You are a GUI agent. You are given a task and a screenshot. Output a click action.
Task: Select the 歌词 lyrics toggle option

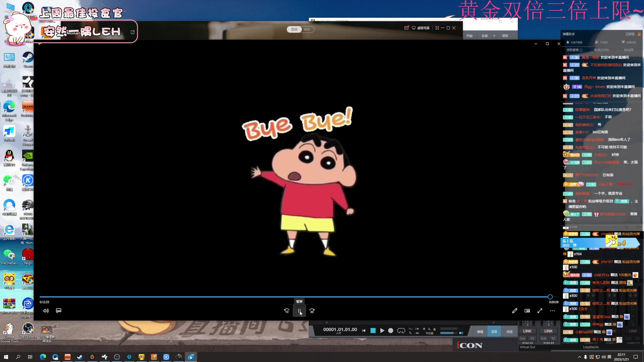294,29
